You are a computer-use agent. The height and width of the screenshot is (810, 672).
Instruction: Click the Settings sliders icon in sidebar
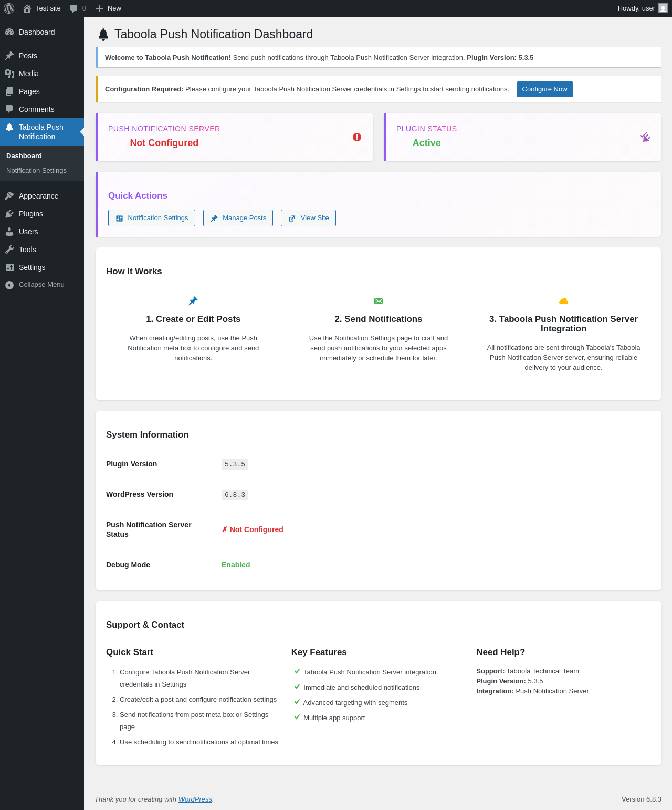point(9,267)
